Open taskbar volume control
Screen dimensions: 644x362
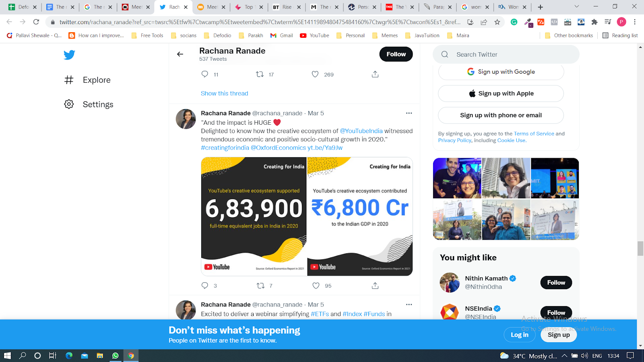[x=584, y=356]
